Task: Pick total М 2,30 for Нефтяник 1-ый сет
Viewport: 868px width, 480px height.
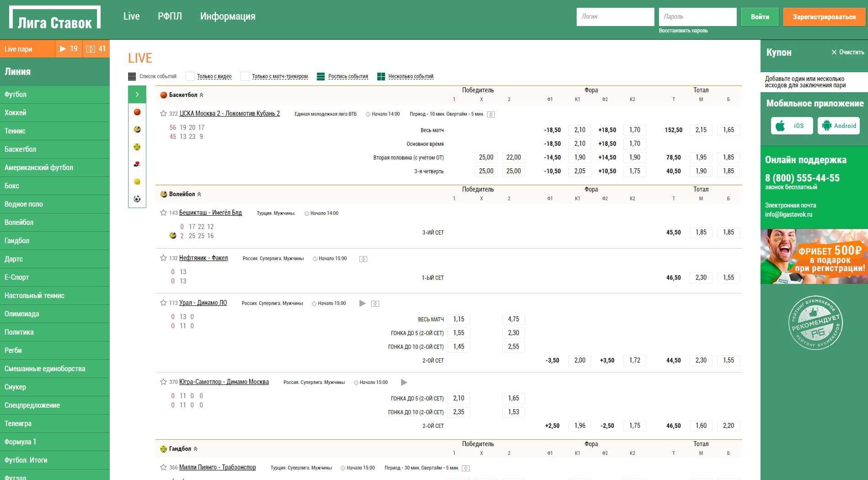Action: tap(701, 277)
